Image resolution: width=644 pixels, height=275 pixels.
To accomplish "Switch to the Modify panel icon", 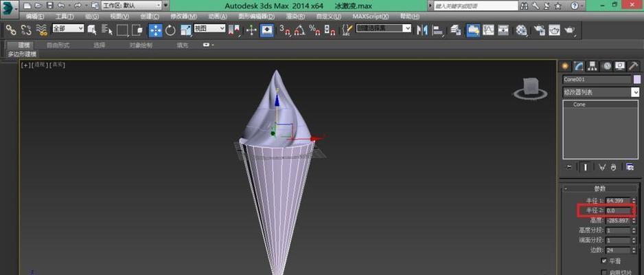I will 580,66.
